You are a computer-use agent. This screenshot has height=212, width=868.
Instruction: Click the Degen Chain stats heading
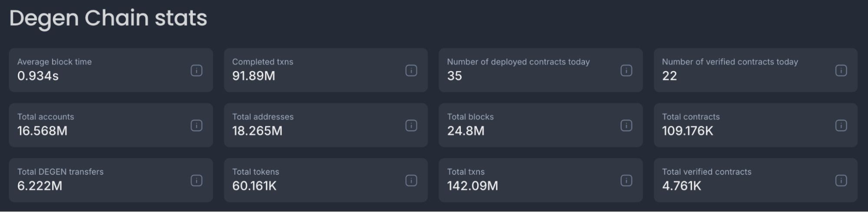108,18
